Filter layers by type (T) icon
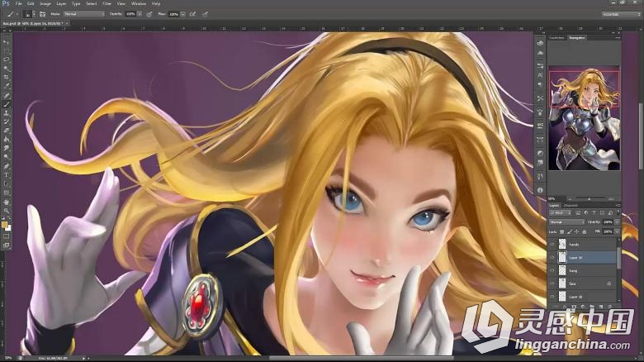644x362 pixels. (x=594, y=212)
